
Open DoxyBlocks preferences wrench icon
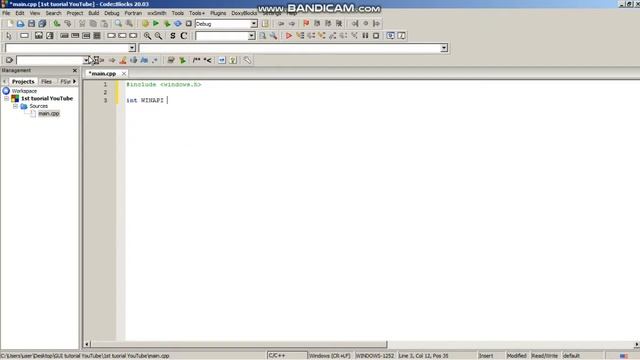[247, 60]
